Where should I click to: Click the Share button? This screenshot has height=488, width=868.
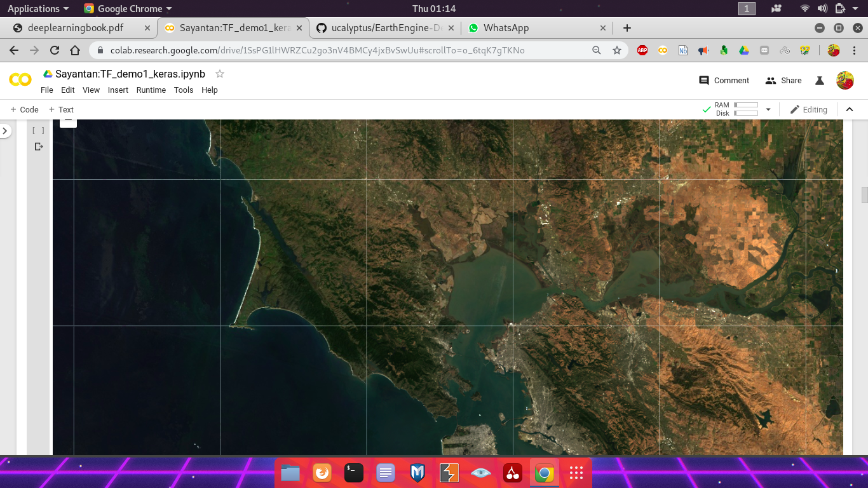pyautogui.click(x=783, y=81)
